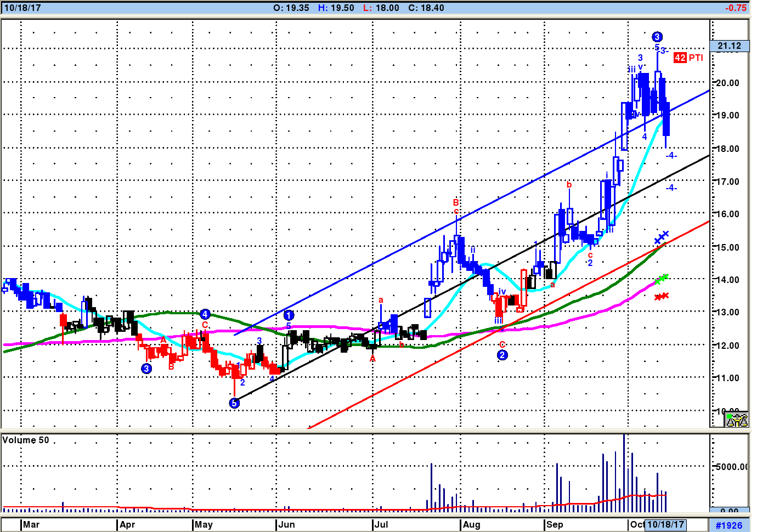Click the upper -4- target label
The width and height of the screenshot is (768, 532).
point(671,156)
